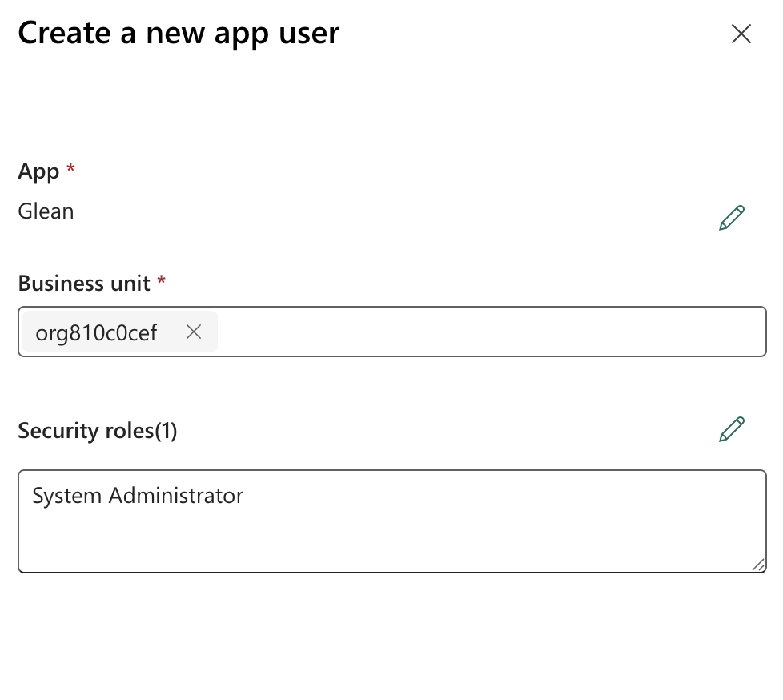Edit the Glean app selection
This screenshot has height=700, width=783.
click(732, 217)
